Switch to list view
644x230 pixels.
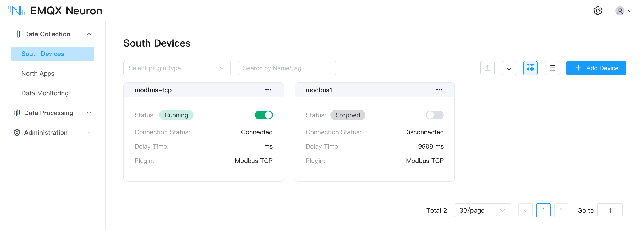pyautogui.click(x=552, y=68)
